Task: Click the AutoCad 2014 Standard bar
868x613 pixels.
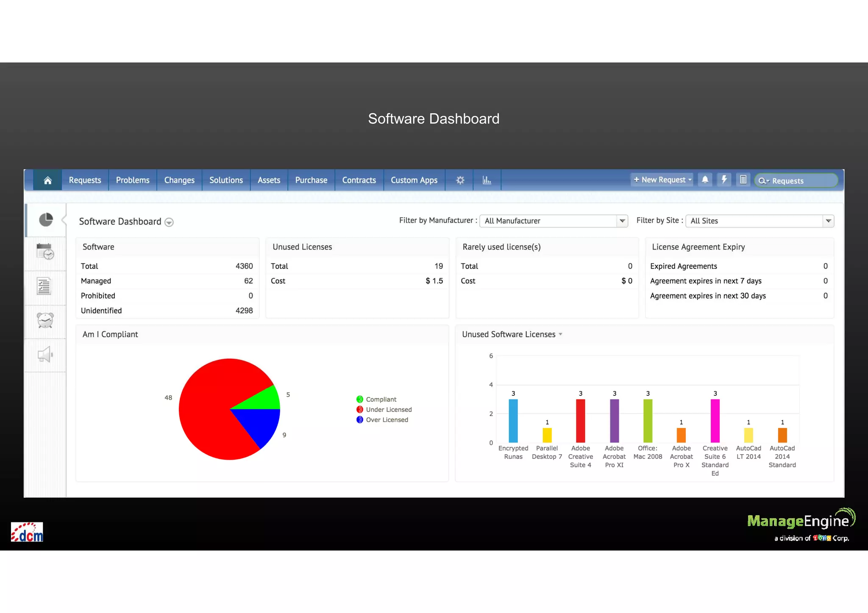Action: [x=783, y=435]
